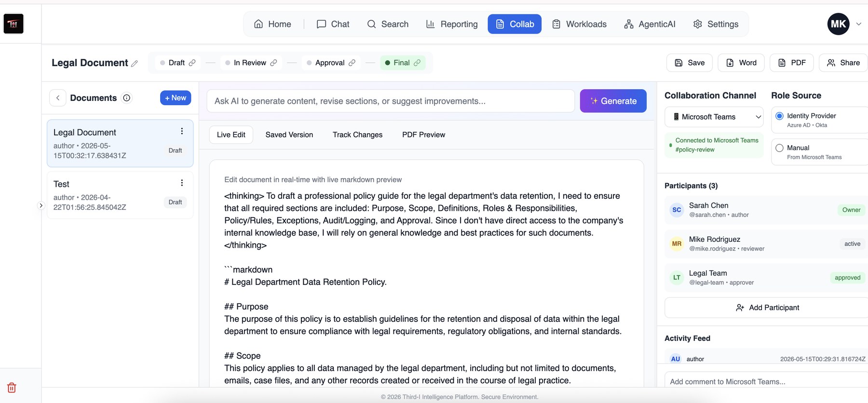This screenshot has width=868, height=403.
Task: Click the Legal Team LT avatar
Action: click(677, 278)
